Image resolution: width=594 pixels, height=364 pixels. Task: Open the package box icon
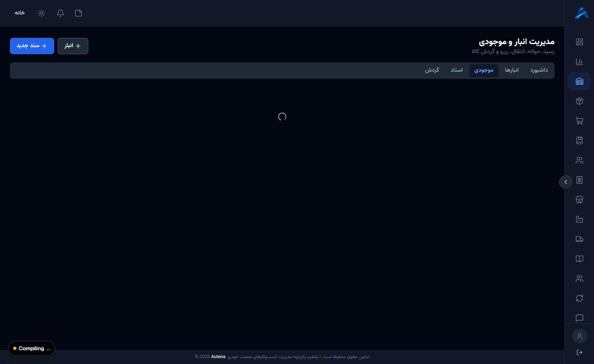579,101
